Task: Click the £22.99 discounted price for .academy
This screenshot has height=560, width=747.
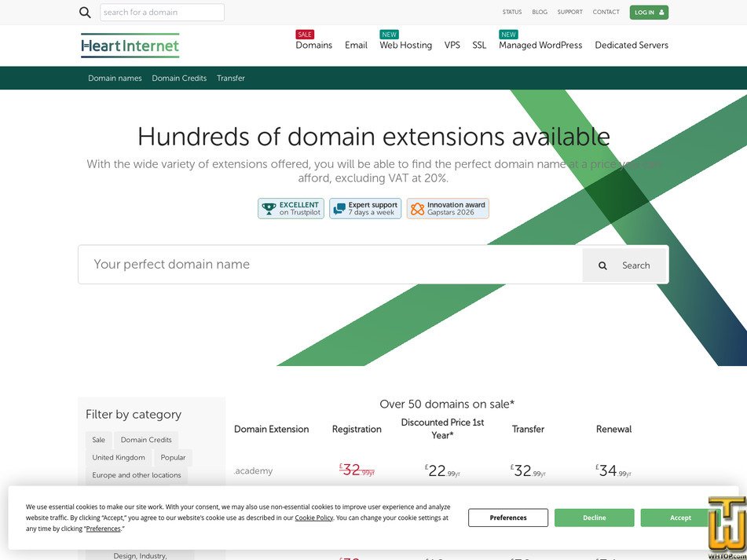Action: click(x=442, y=470)
